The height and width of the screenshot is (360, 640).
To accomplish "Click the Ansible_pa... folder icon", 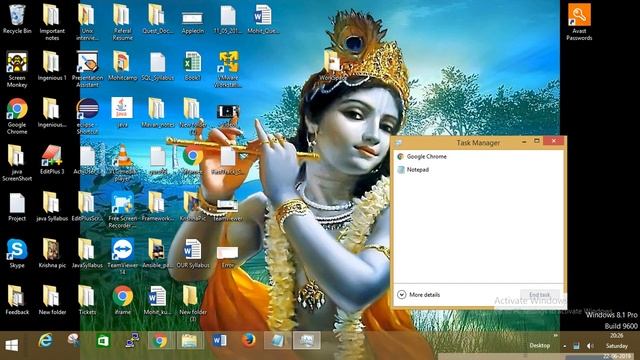I will pos(158,253).
